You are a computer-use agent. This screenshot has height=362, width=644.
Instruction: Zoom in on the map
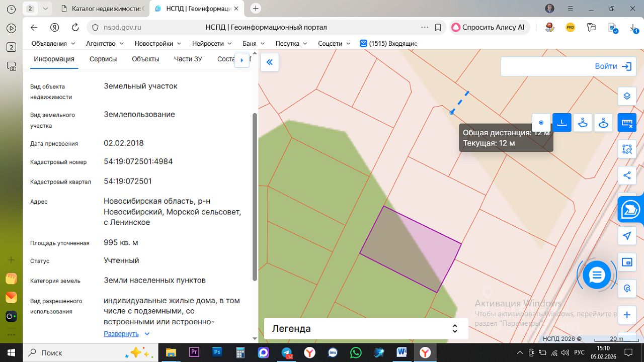pos(627,315)
